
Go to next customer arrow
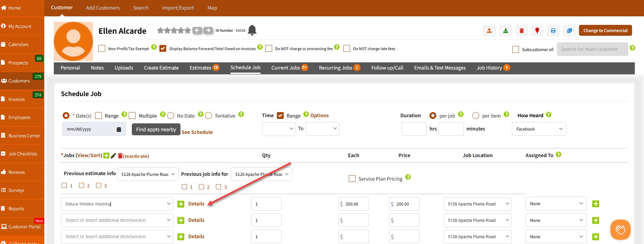208,30
